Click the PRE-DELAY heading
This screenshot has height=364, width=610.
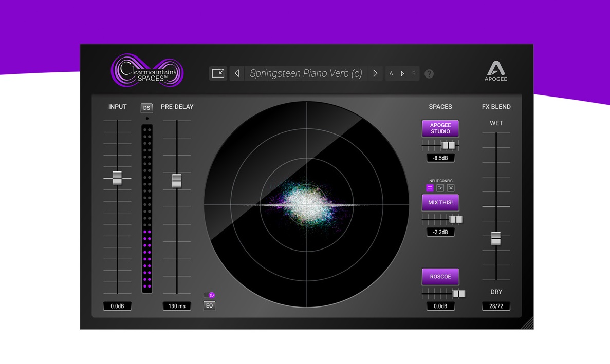pos(177,107)
